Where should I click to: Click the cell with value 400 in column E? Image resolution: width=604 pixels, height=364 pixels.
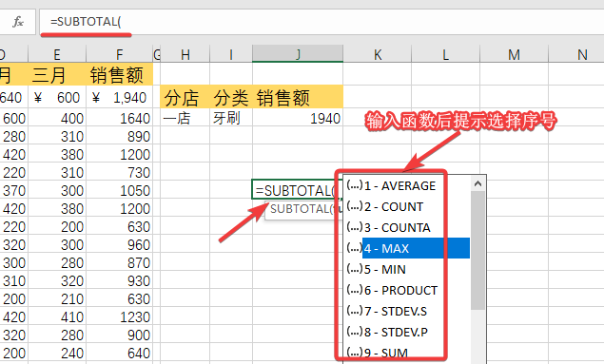pos(57,118)
